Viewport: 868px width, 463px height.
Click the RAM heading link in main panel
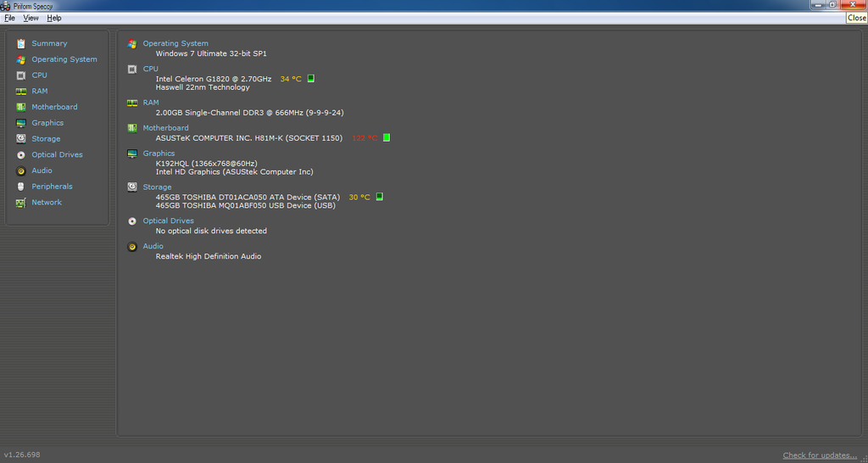coord(151,103)
